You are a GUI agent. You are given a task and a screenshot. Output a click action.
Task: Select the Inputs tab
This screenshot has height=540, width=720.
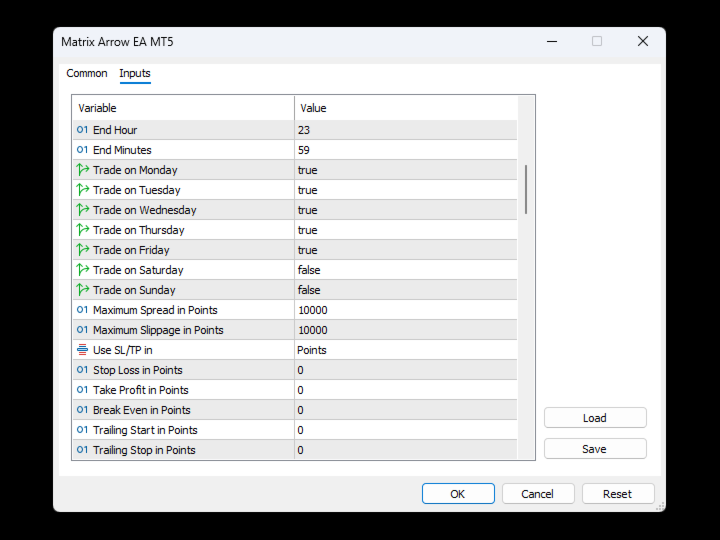click(x=135, y=74)
